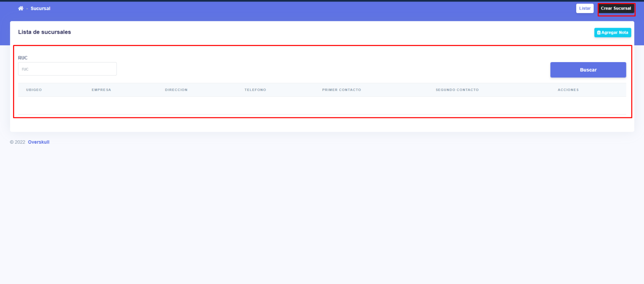Click the empty table row under headers
This screenshot has height=284, width=644.
pos(322,105)
